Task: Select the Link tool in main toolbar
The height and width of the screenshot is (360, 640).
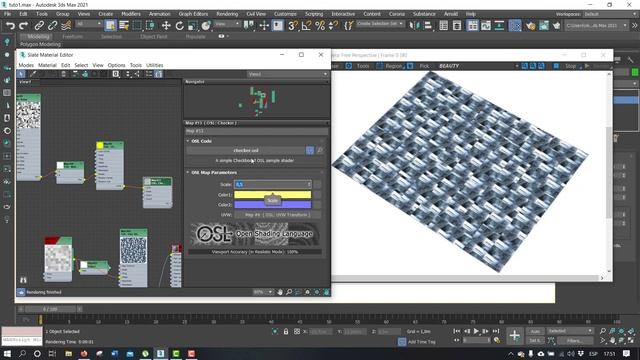Action: pos(39,26)
